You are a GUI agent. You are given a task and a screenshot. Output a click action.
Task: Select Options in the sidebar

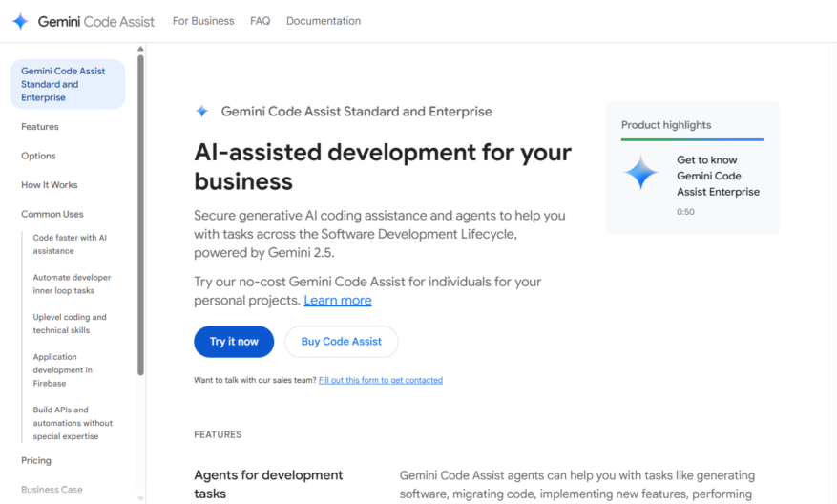click(x=38, y=156)
